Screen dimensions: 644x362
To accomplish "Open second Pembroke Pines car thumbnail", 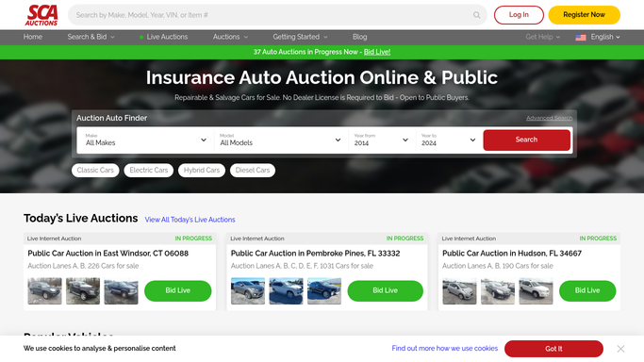I will point(286,291).
